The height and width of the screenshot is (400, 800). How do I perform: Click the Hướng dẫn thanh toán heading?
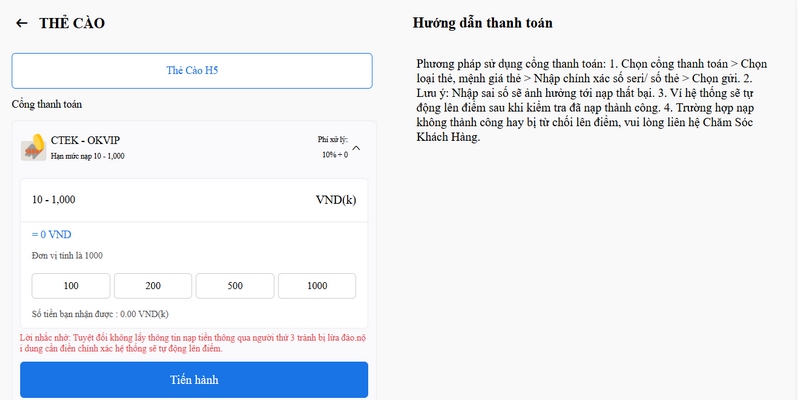click(x=483, y=23)
